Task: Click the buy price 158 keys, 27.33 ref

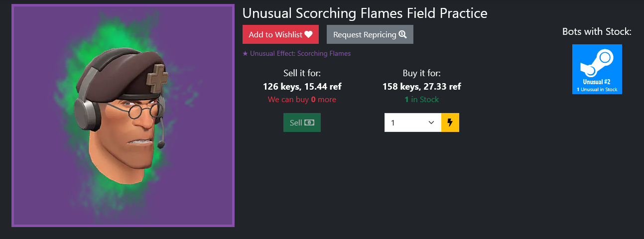Action: (422, 87)
